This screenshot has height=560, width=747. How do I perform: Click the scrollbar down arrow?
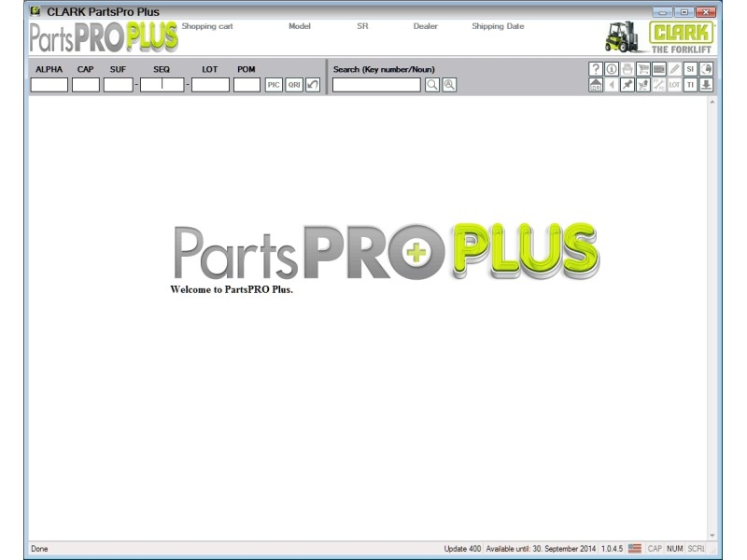712,535
